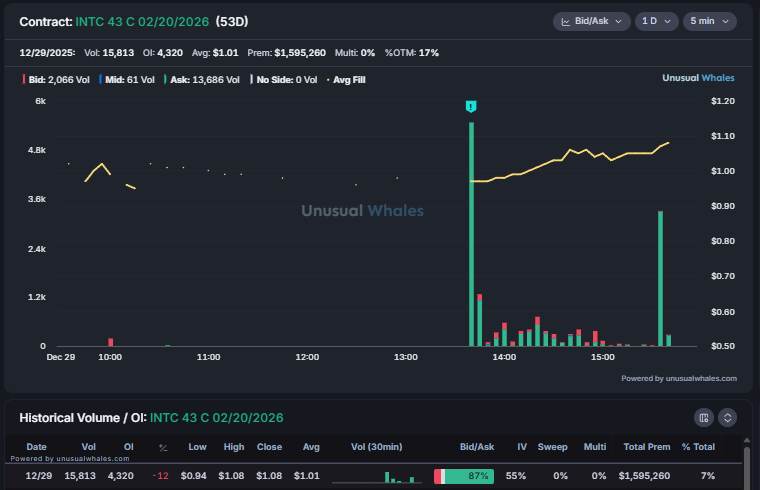Click the expand/collapse icon in Historical Volume

point(728,418)
